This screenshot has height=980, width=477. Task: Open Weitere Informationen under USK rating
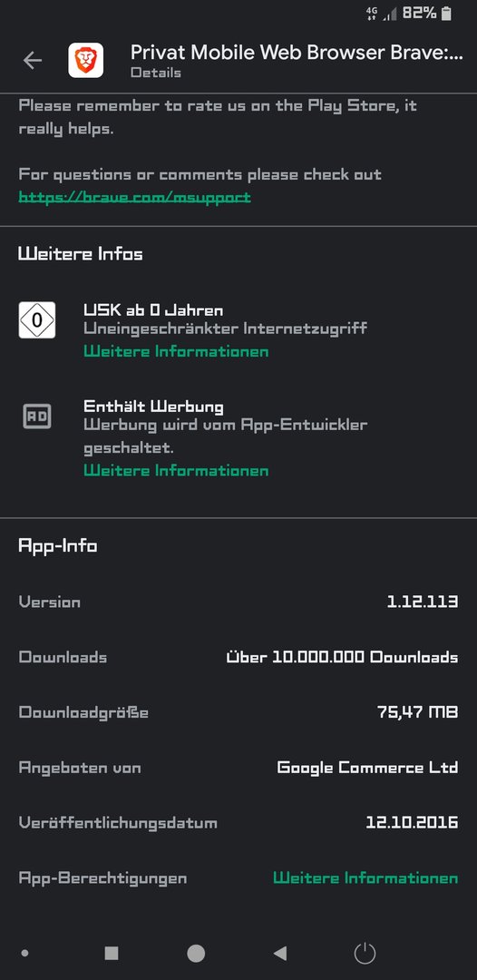(176, 351)
